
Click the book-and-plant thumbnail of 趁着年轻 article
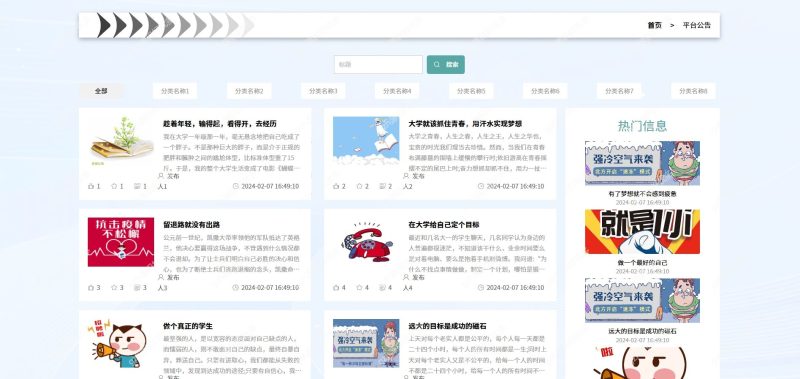click(x=121, y=141)
